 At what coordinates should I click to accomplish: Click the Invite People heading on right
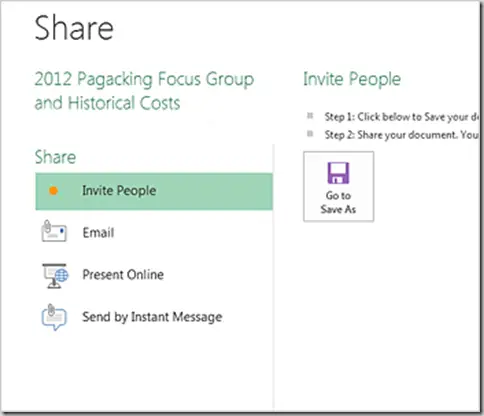(352, 79)
